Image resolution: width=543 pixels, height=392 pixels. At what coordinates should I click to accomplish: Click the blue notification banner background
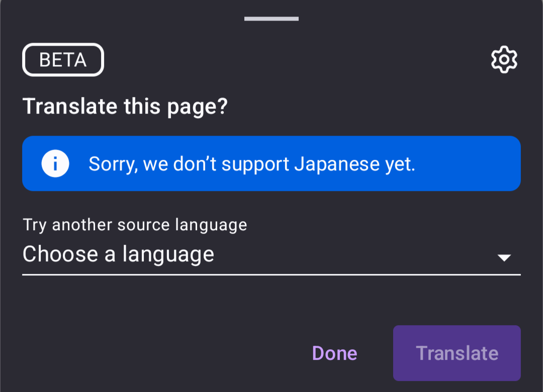point(271,163)
